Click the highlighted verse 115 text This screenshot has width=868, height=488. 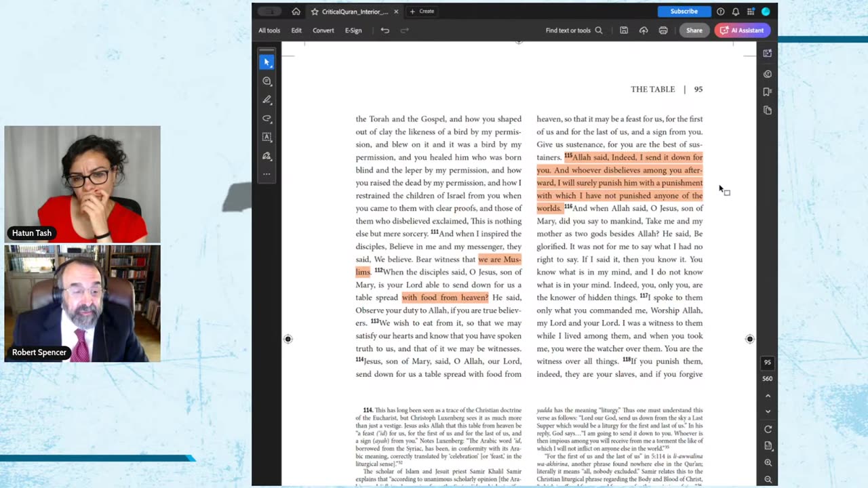click(620, 183)
